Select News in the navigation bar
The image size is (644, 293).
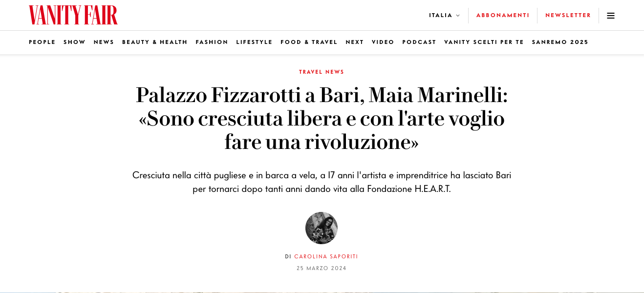(x=104, y=42)
